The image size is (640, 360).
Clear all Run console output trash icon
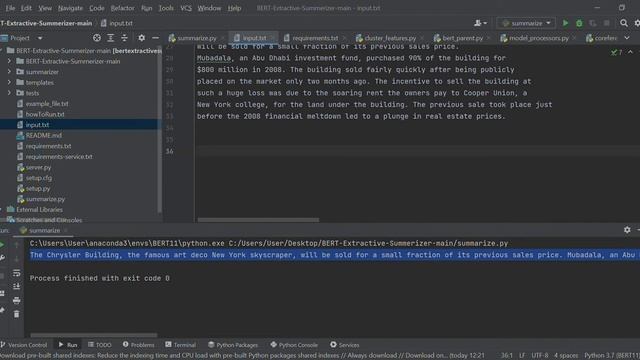[16, 314]
